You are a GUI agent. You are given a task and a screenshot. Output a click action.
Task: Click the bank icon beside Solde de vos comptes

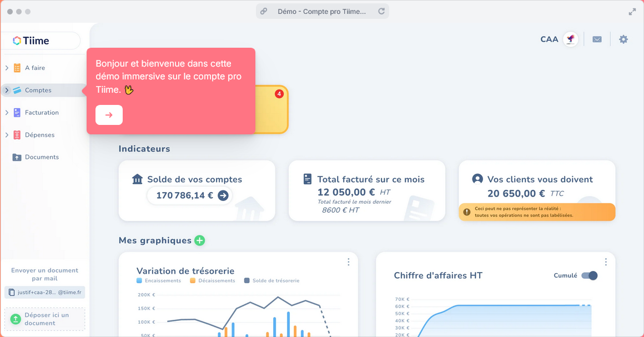(137, 179)
